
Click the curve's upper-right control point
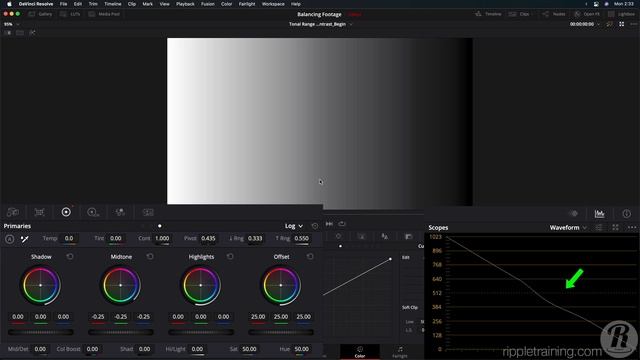pos(391,259)
